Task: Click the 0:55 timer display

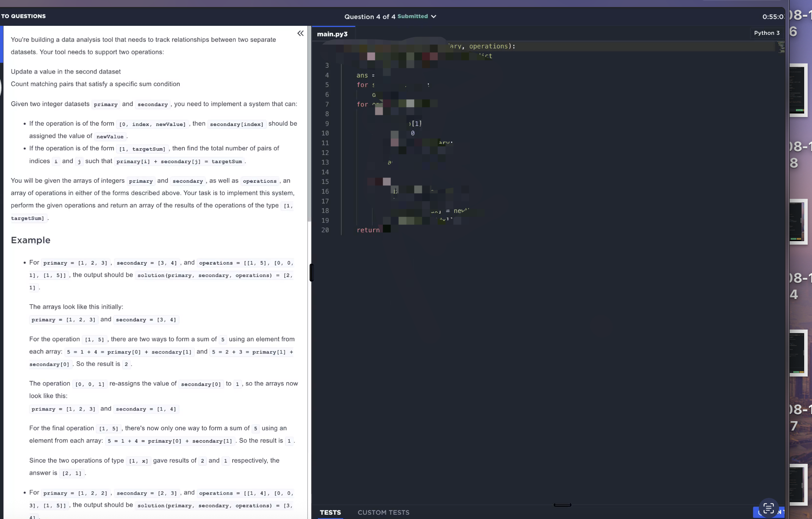Action: coord(772,16)
